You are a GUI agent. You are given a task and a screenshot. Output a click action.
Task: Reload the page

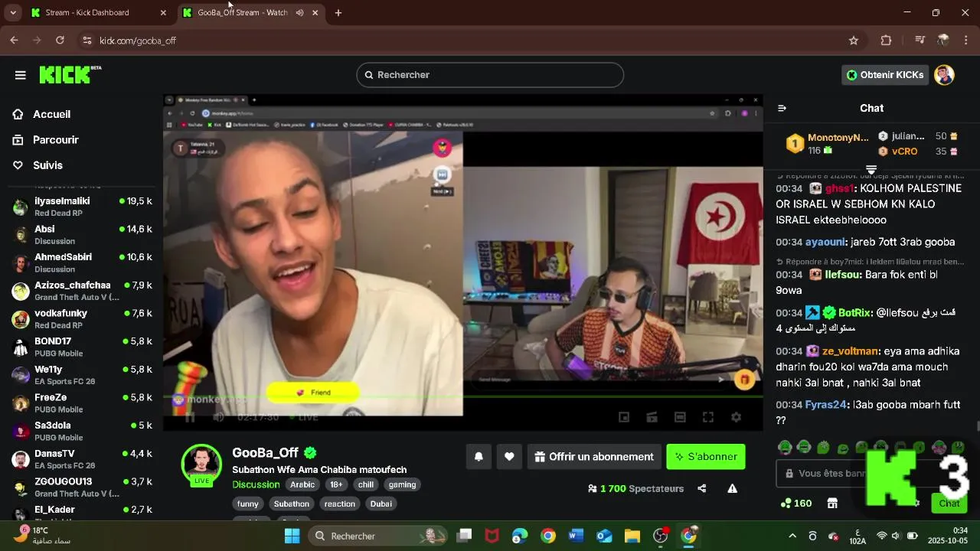tap(60, 40)
